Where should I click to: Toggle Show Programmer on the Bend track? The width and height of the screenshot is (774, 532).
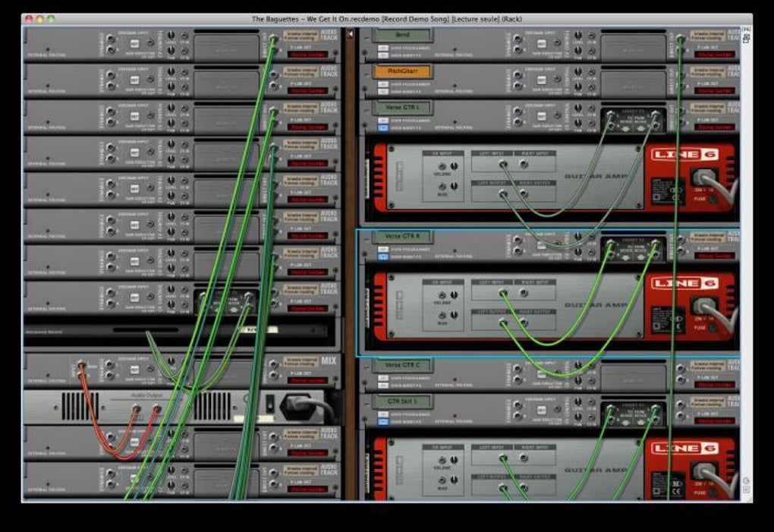click(383, 49)
